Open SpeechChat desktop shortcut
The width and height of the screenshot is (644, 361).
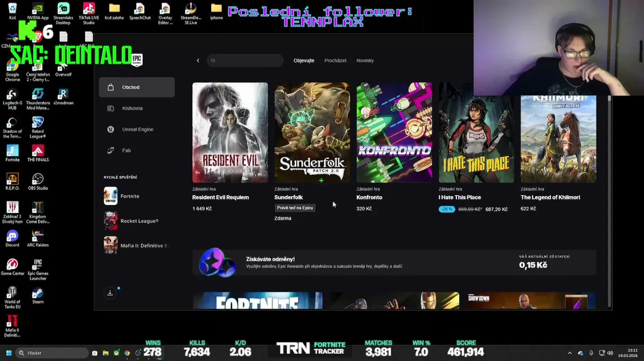pyautogui.click(x=140, y=11)
